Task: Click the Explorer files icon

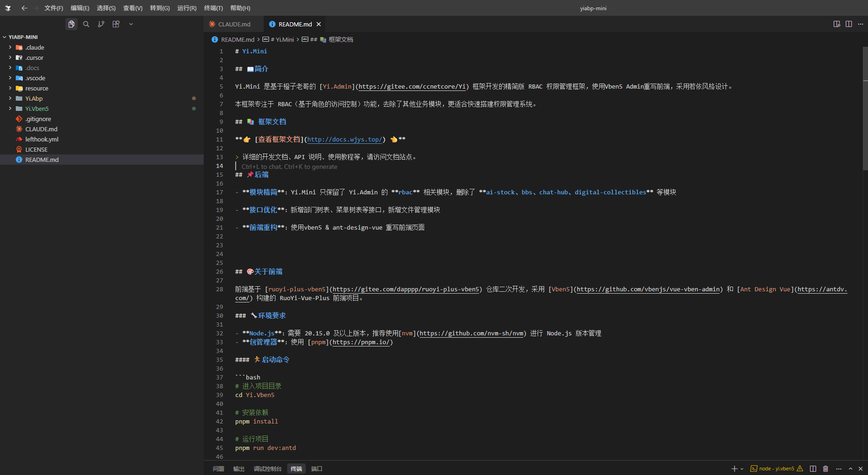Action: [71, 24]
